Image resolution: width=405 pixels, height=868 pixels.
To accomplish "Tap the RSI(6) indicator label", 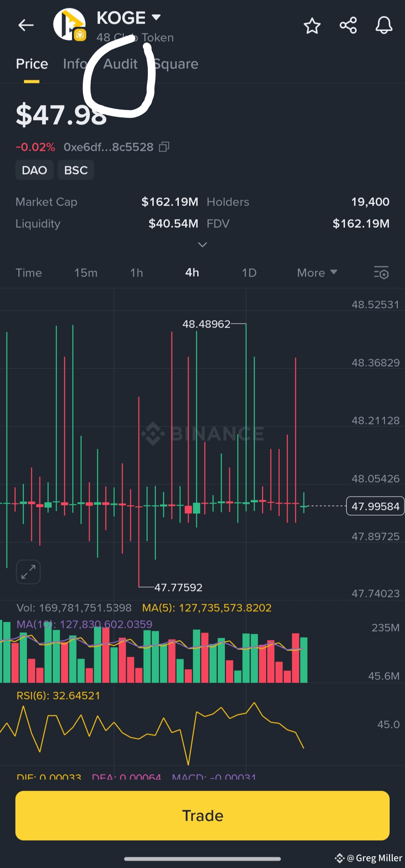I will 58,696.
